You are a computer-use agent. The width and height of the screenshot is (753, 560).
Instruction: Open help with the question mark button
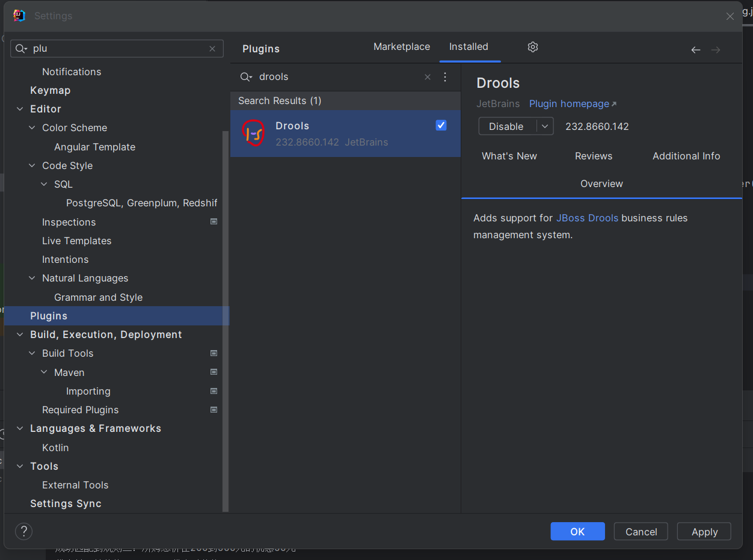pyautogui.click(x=23, y=531)
